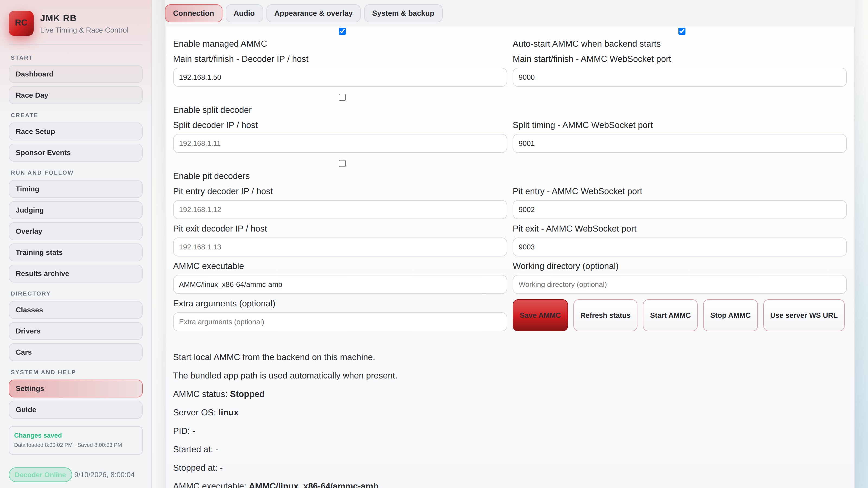Open Race Setup page
868x488 pixels.
[75, 131]
